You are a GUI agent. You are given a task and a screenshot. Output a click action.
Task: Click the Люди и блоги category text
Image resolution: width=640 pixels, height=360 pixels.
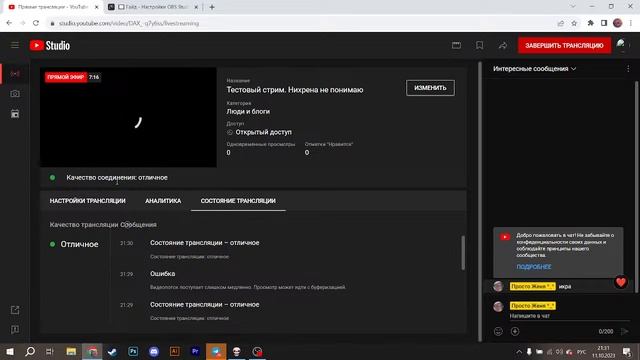click(x=248, y=111)
